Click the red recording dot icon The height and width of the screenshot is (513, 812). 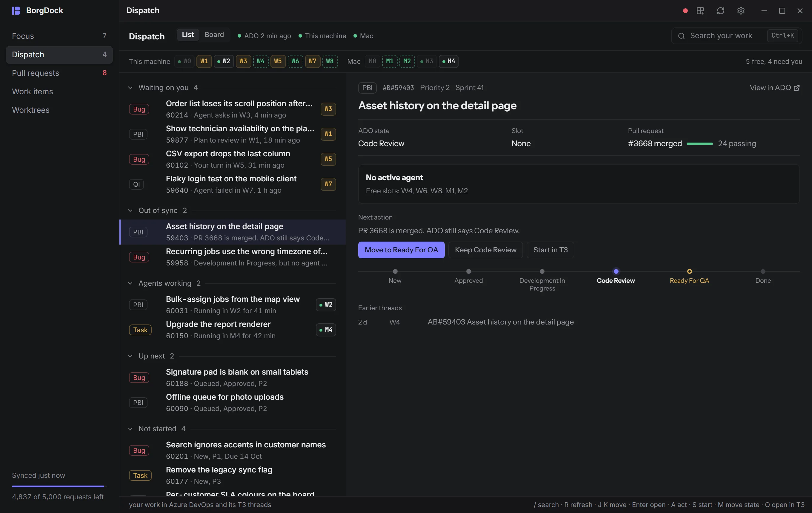(685, 11)
